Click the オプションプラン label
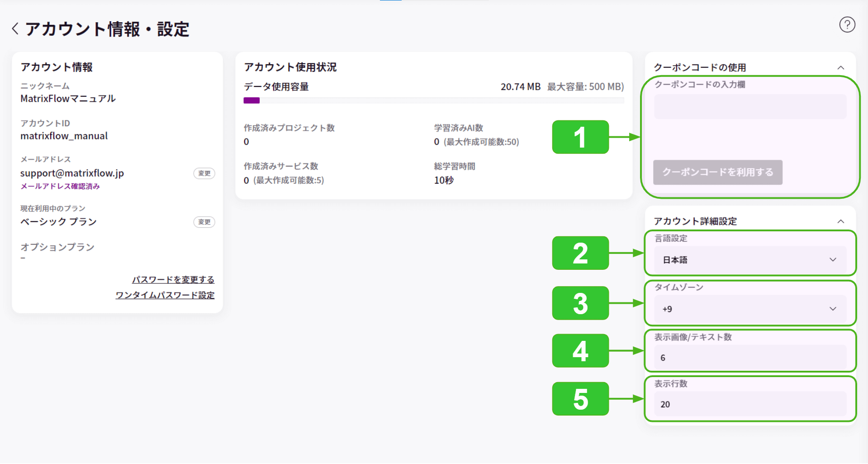The width and height of the screenshot is (868, 464). pos(57,247)
